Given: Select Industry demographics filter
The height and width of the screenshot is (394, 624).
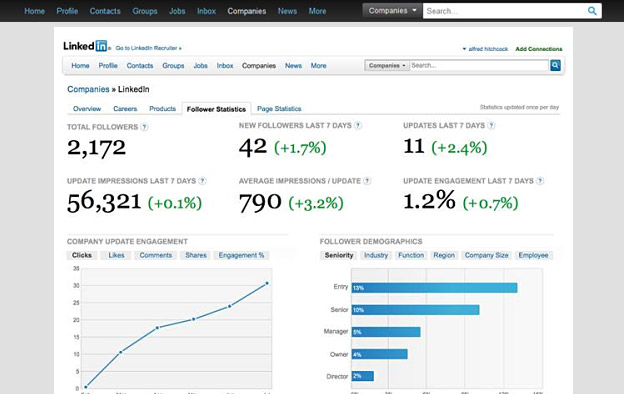Looking at the screenshot, I should click(376, 255).
